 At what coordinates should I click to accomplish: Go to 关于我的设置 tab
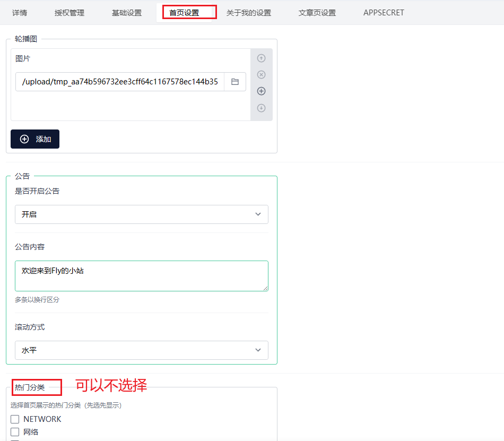(249, 13)
